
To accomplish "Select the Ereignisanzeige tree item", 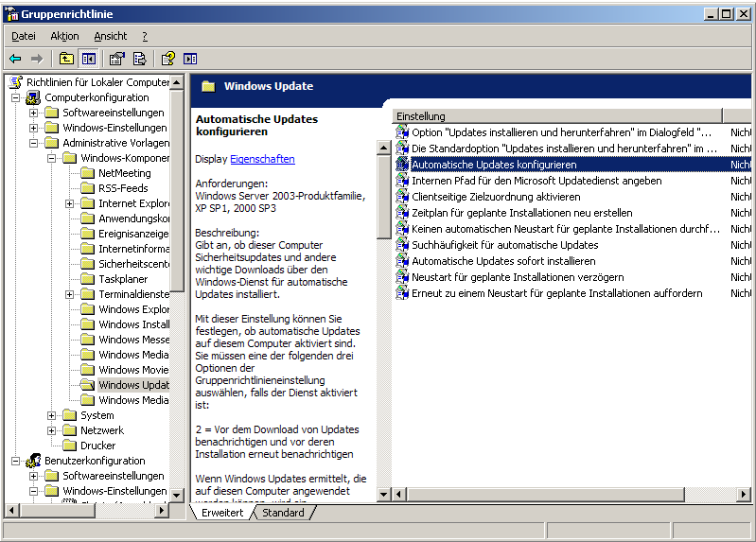I will coord(133,234).
